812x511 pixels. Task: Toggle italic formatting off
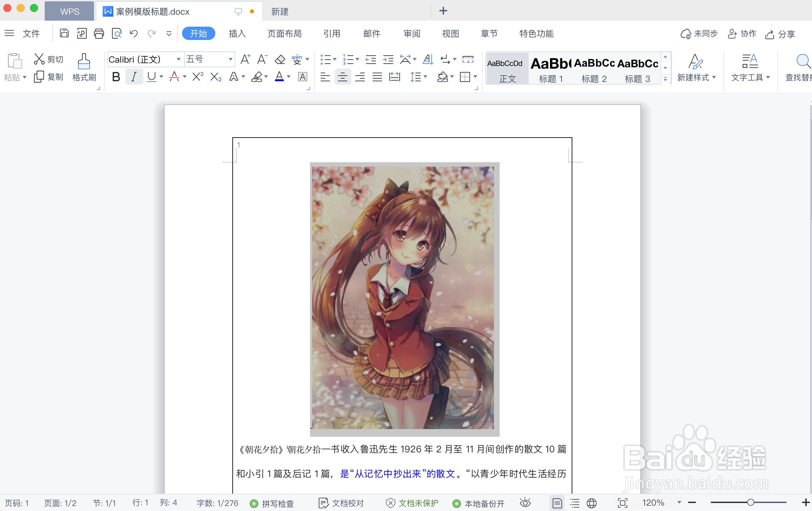tap(134, 77)
